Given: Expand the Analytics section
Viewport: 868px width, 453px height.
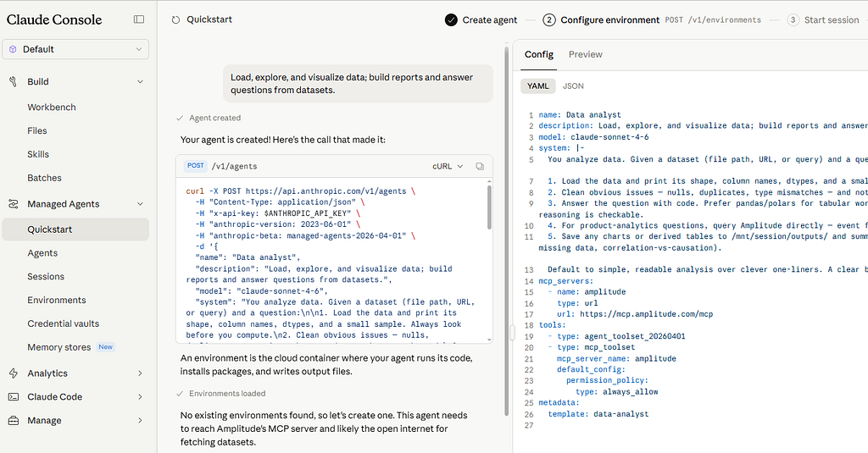Looking at the screenshot, I should tap(140, 373).
